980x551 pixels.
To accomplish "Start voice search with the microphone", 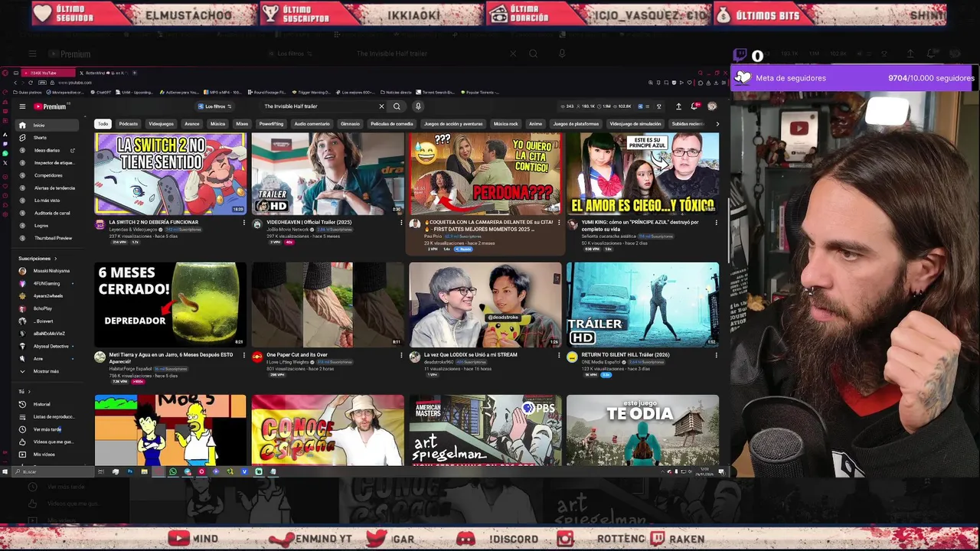I will 418,106.
